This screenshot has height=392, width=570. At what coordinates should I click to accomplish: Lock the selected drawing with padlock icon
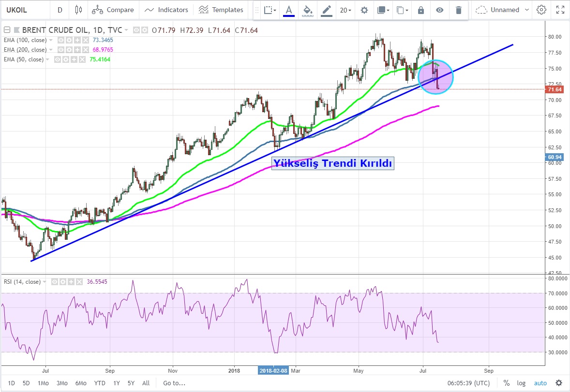pos(421,10)
